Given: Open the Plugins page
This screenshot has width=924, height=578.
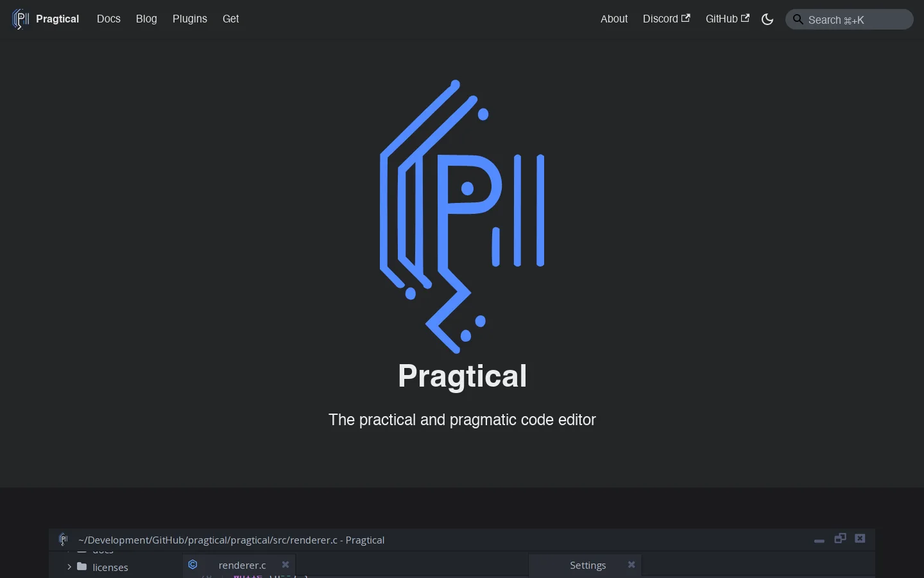Looking at the screenshot, I should tap(190, 19).
